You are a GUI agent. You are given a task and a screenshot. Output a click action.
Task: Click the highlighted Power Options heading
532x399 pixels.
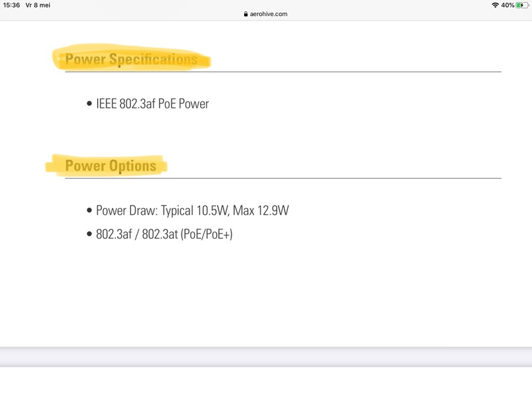(110, 166)
